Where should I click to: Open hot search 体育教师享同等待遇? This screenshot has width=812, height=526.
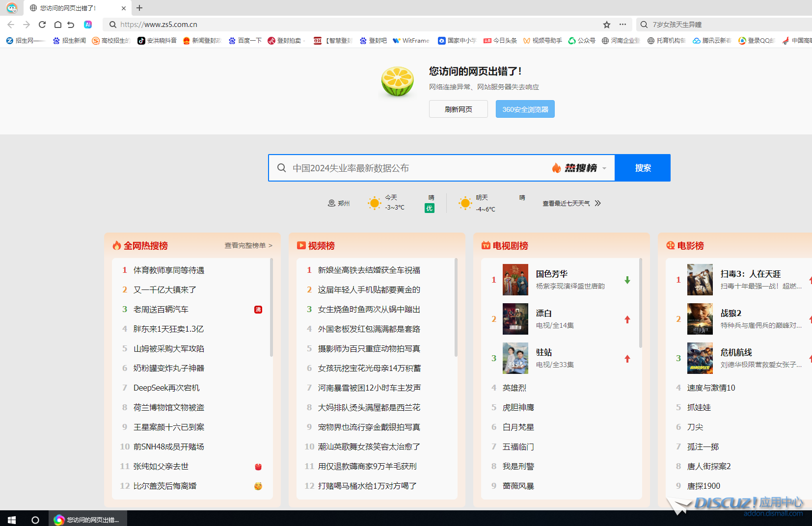pyautogui.click(x=169, y=270)
